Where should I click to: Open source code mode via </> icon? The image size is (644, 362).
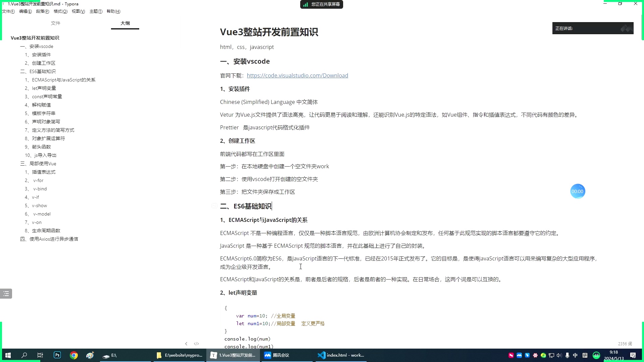[196, 344]
